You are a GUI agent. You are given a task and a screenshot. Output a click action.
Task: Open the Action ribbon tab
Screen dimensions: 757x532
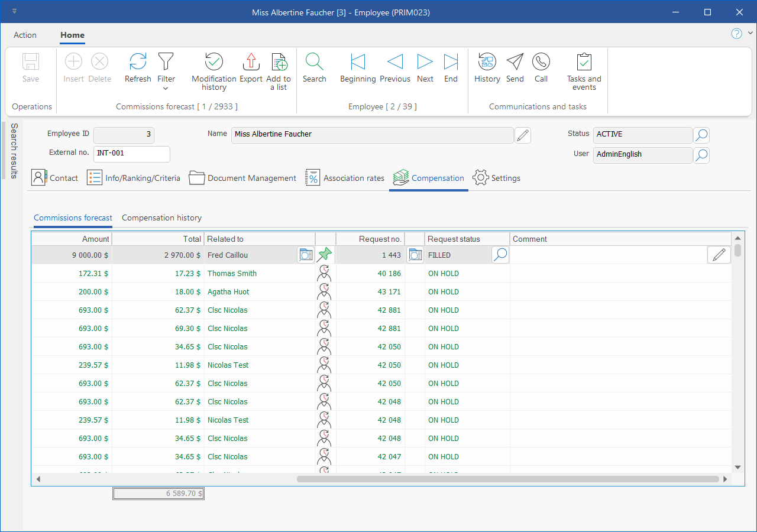pos(25,35)
